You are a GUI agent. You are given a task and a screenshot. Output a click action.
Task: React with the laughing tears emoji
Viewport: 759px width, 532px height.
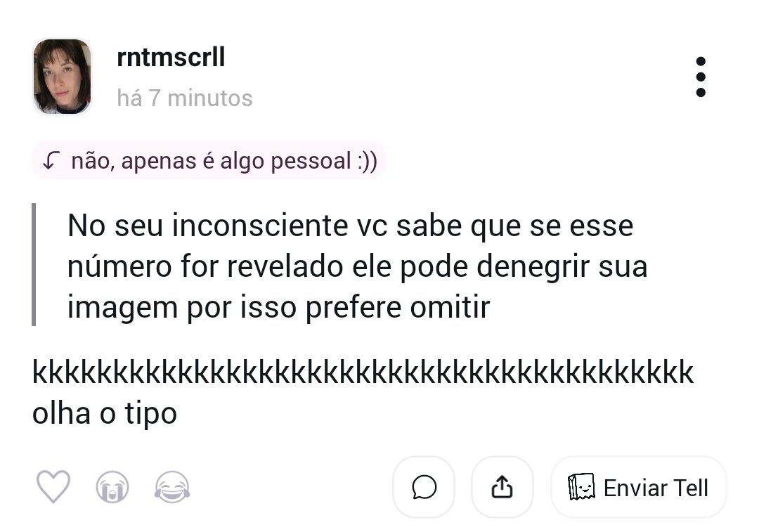click(172, 487)
